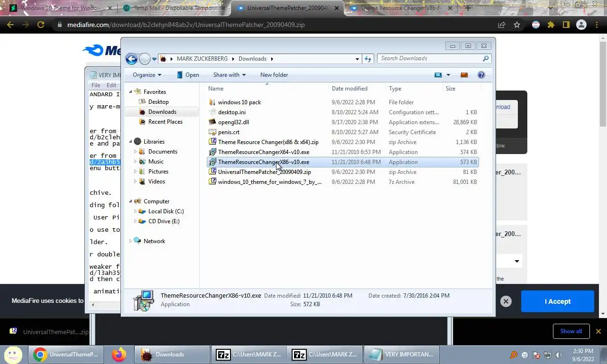Open the Organize menu in Explorer
Image resolution: width=607 pixels, height=364 pixels.
(147, 75)
